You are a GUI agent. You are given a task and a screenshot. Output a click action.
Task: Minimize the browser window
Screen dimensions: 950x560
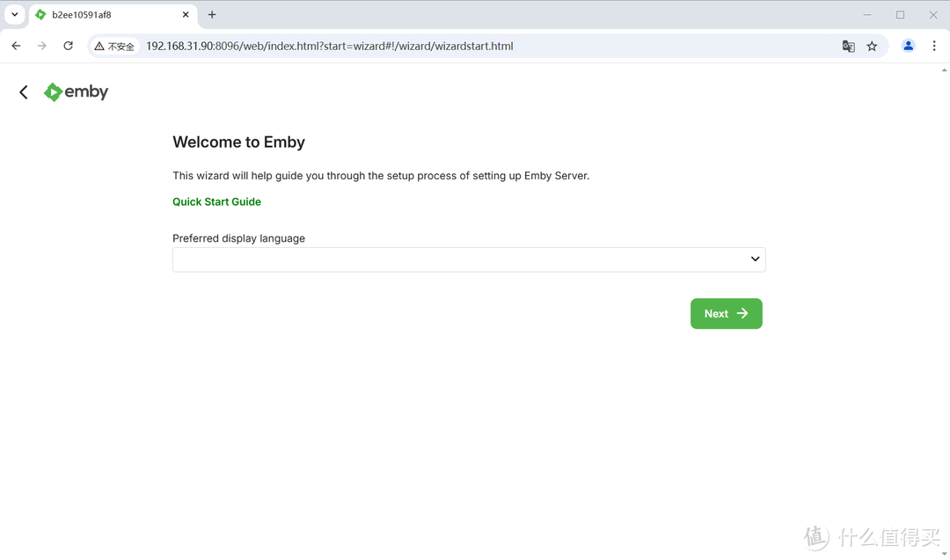coord(867,15)
